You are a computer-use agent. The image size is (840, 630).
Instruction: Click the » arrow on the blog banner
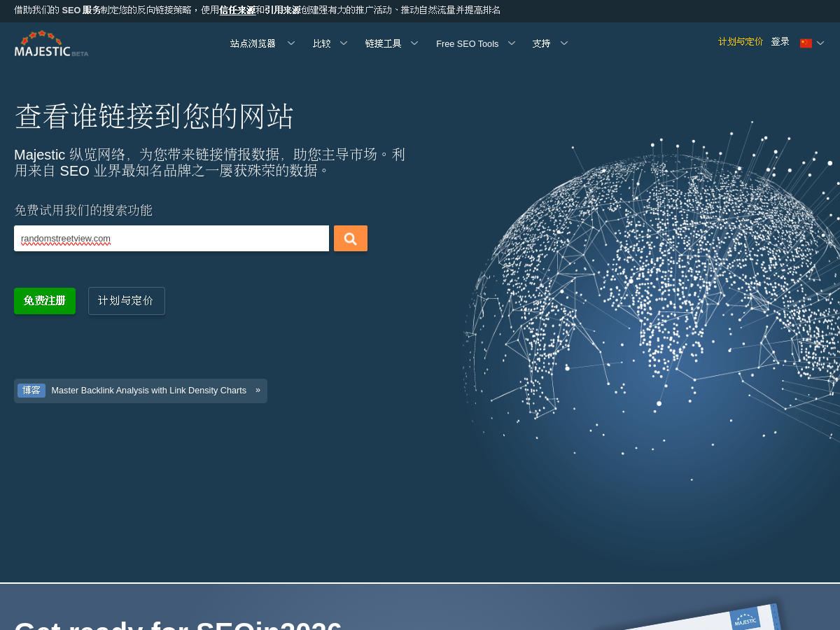(x=258, y=390)
